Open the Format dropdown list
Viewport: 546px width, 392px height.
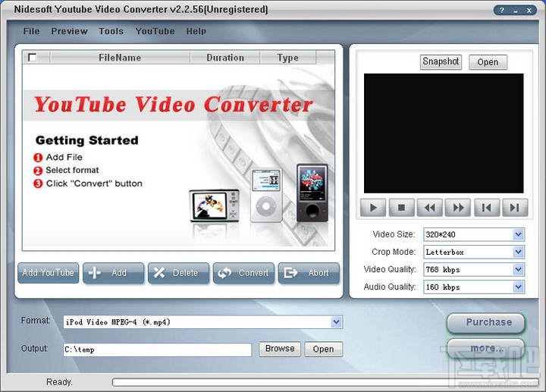click(x=337, y=322)
